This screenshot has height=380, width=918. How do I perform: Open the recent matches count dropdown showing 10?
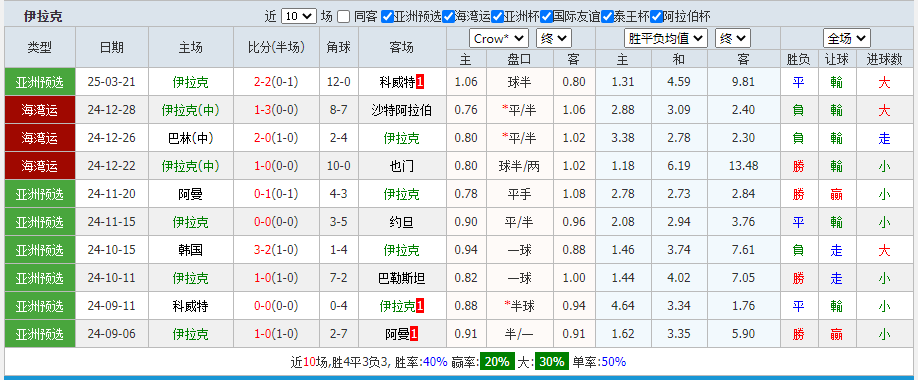click(x=299, y=16)
